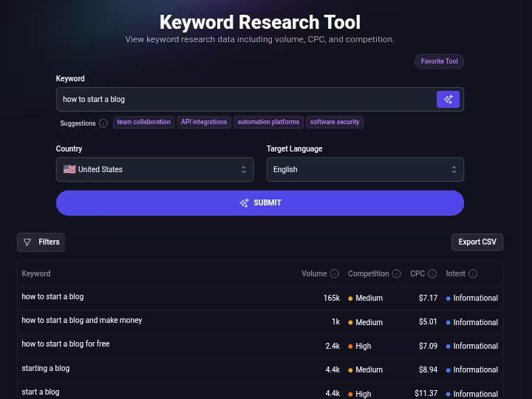
Task: Click the Intent column info icon
Action: 473,273
